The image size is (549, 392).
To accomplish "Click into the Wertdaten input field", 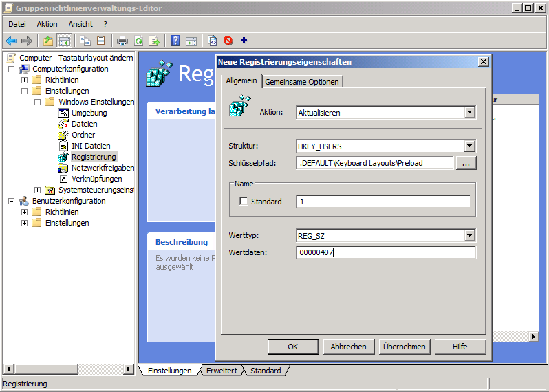I will (385, 252).
